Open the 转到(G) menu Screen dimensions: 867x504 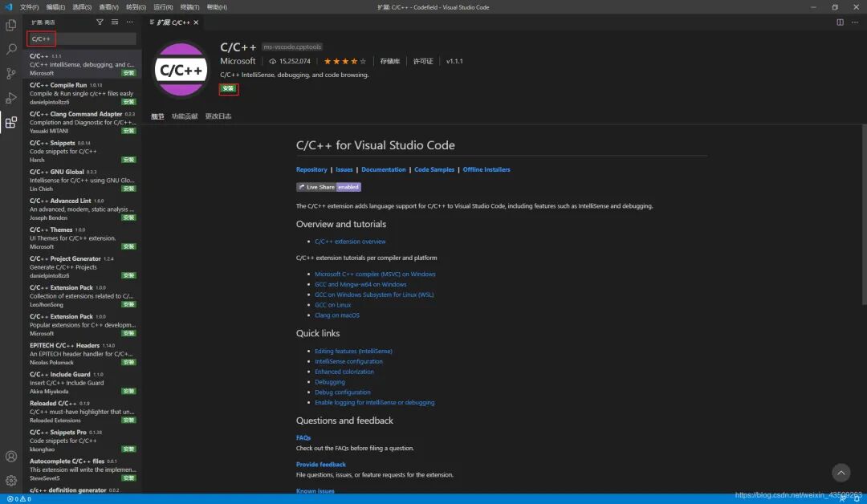136,7
